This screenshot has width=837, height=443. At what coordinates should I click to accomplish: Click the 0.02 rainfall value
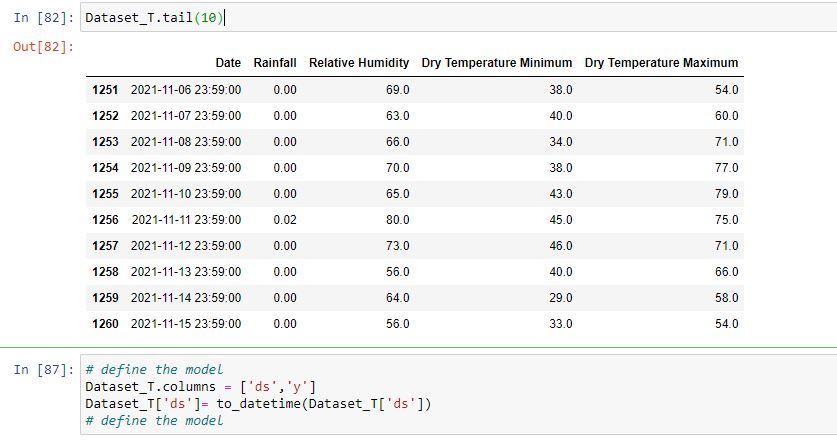coord(285,220)
